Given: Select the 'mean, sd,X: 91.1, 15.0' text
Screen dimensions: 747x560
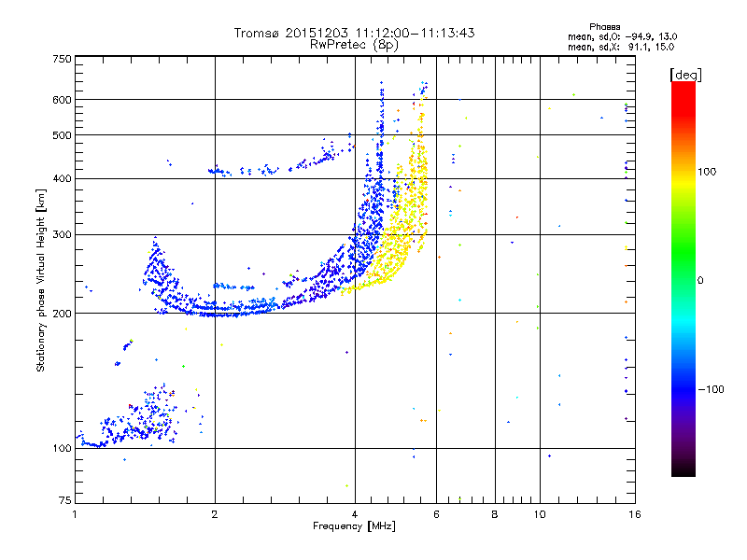Looking at the screenshot, I should (621, 47).
